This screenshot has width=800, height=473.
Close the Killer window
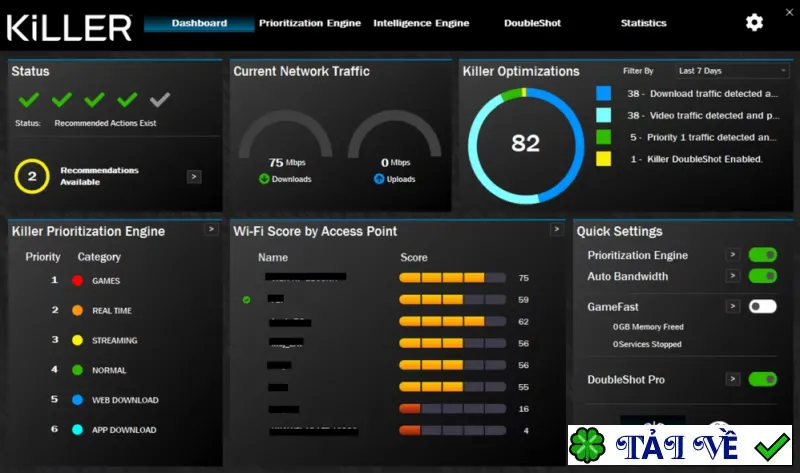[789, 12]
